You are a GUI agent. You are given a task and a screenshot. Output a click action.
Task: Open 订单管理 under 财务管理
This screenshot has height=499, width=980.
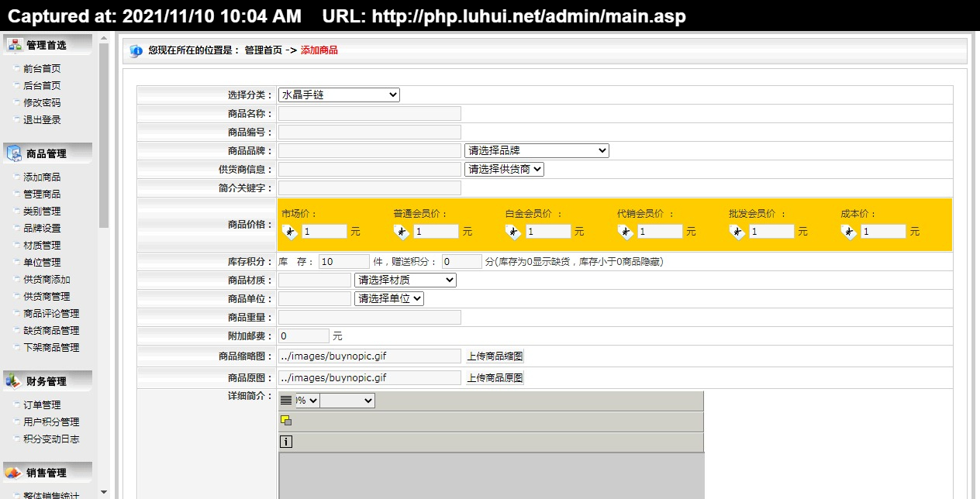pos(42,405)
